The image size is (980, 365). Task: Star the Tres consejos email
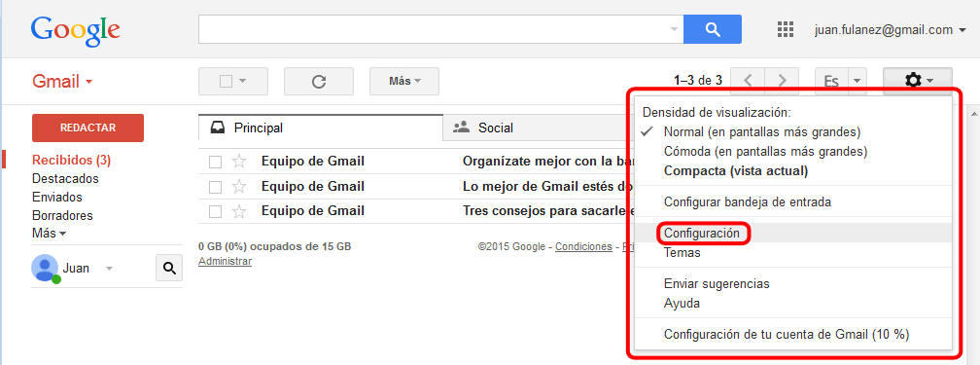click(239, 211)
